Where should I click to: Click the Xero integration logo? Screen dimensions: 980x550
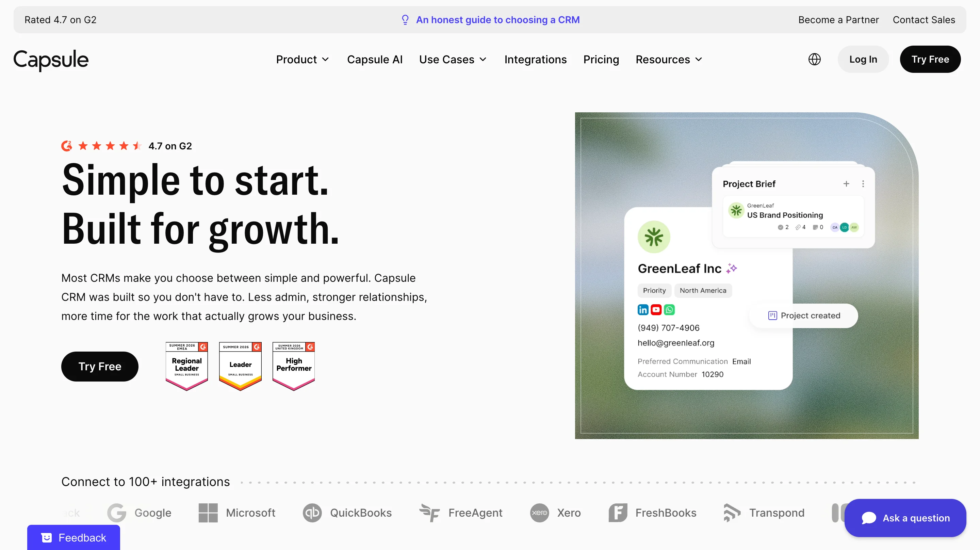point(555,513)
